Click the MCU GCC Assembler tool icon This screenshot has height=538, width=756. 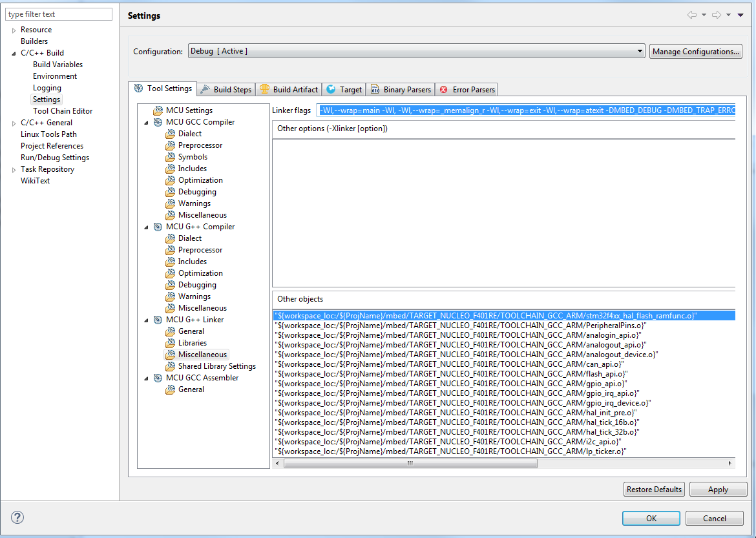point(158,378)
